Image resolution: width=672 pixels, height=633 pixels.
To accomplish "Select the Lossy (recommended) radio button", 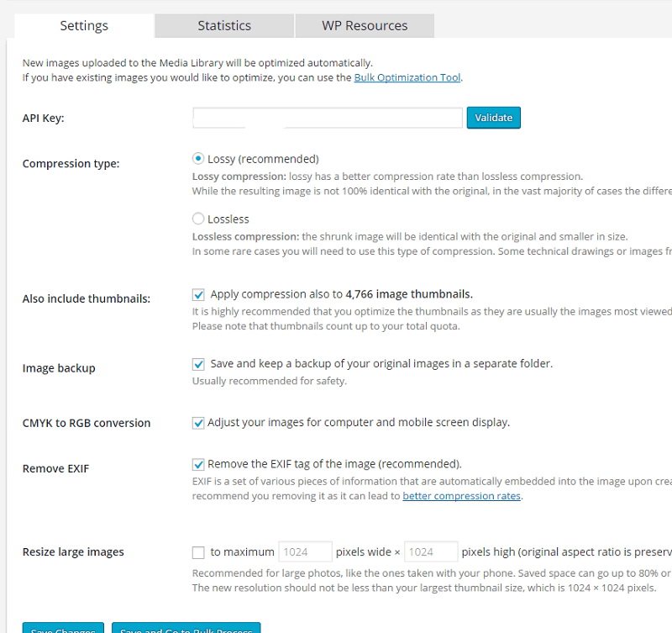I will tap(198, 158).
